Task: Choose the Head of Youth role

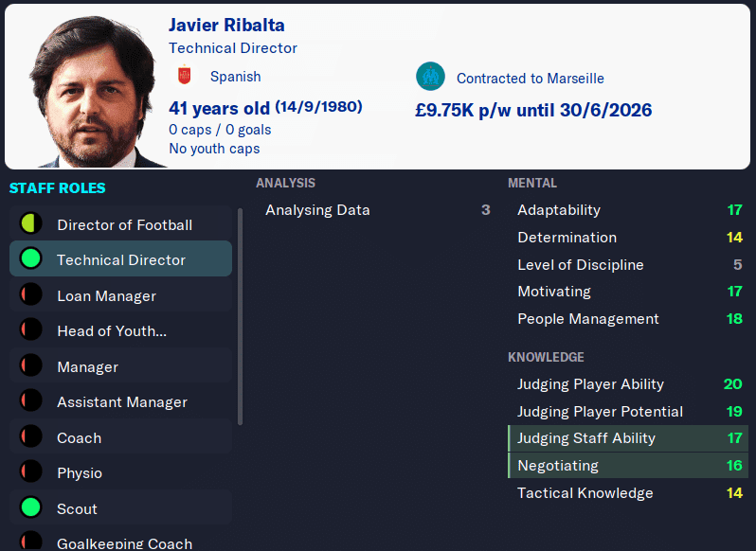Action: pos(111,331)
